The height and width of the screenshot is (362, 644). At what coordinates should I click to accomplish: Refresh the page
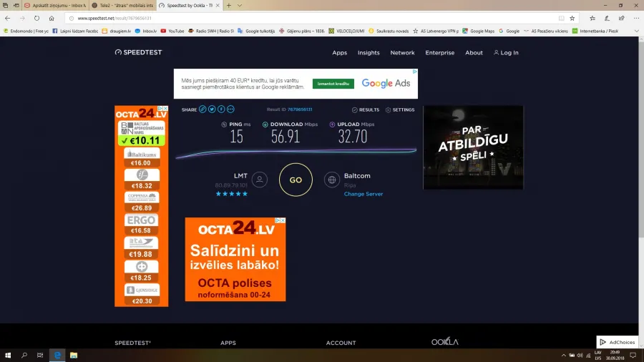[37, 18]
